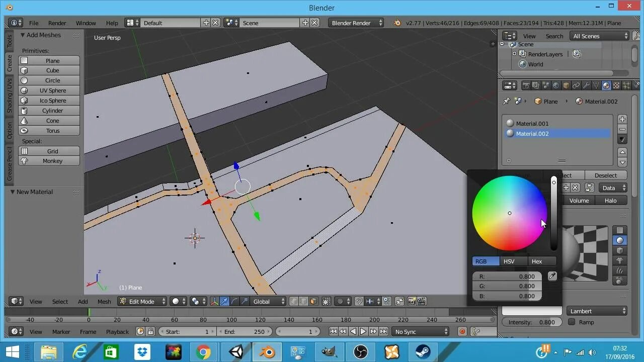
Task: Play the animation forward
Action: click(x=363, y=331)
